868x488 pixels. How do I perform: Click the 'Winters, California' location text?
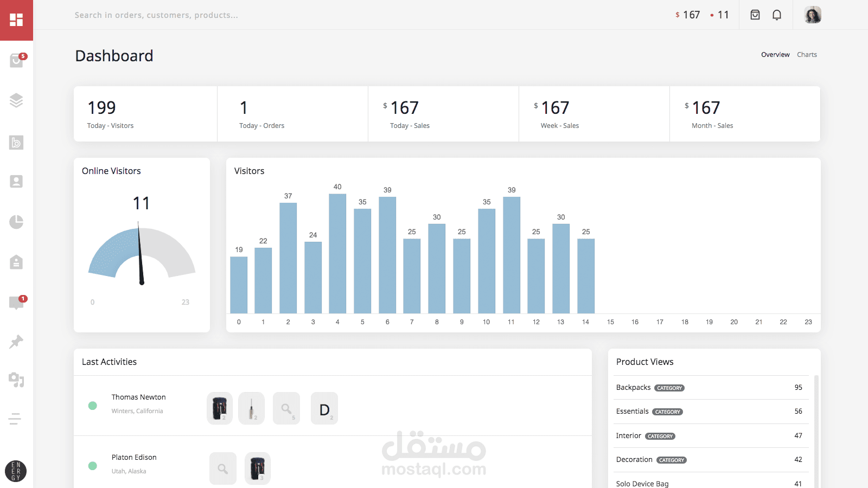point(137,411)
